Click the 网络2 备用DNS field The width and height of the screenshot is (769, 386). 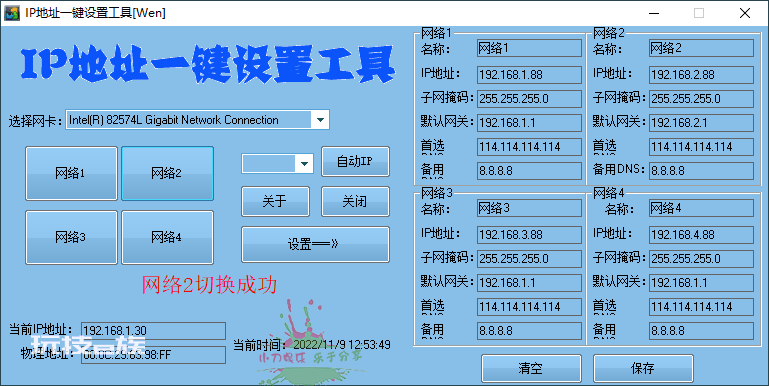tap(701, 171)
